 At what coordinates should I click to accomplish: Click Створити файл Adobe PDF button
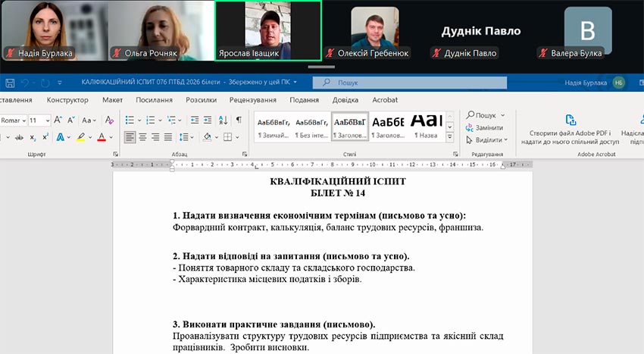(570, 130)
